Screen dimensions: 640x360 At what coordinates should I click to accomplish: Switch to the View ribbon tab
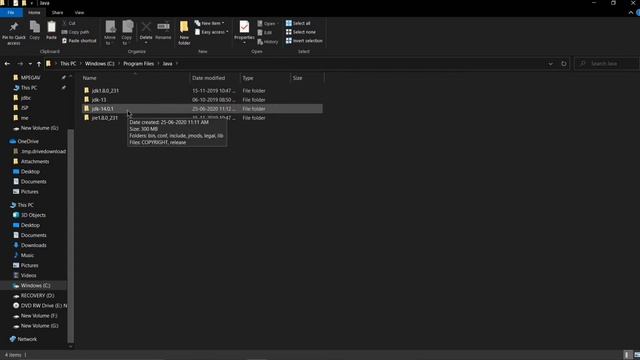[79, 13]
